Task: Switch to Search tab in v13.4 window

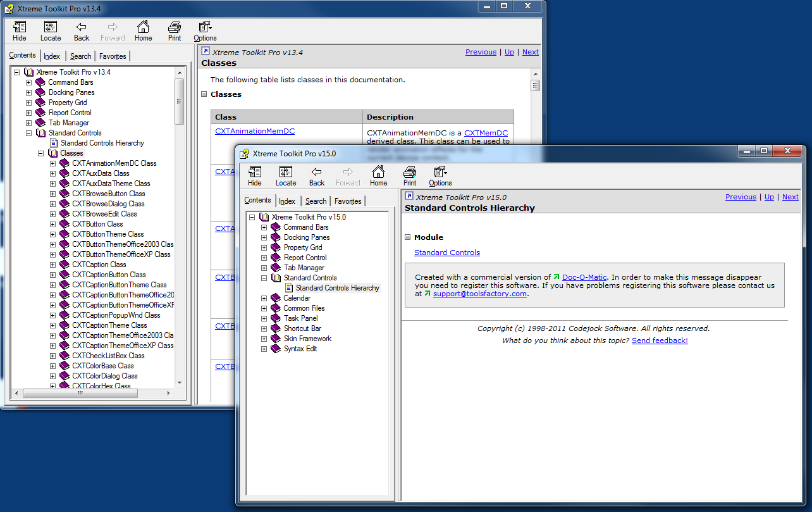Action: [x=80, y=56]
